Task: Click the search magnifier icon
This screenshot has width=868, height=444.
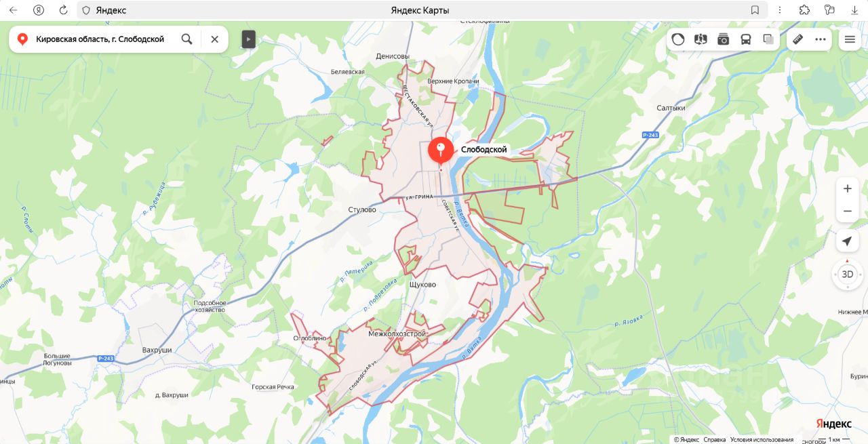Action: click(187, 39)
